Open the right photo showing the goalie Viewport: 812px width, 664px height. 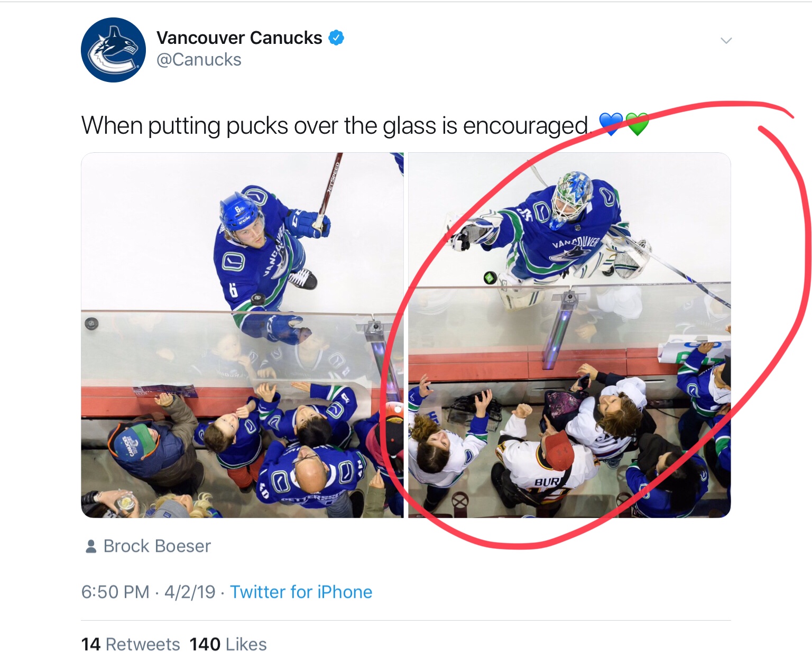569,335
